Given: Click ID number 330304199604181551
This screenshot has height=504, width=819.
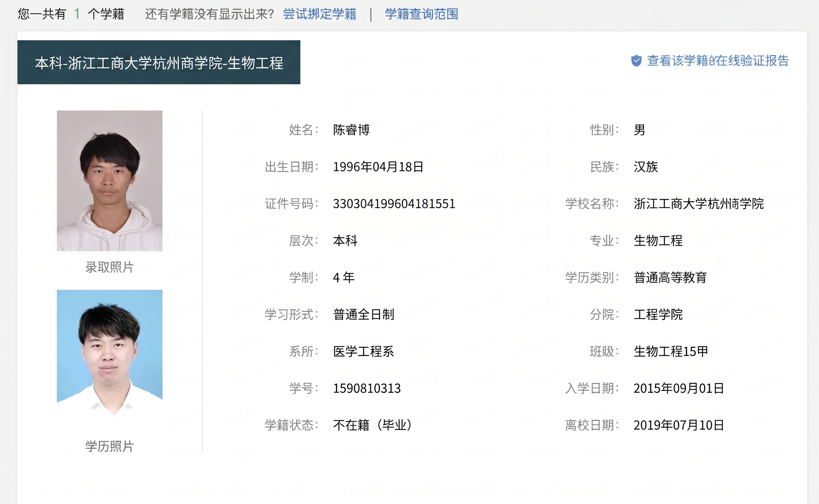Looking at the screenshot, I should pyautogui.click(x=394, y=204).
